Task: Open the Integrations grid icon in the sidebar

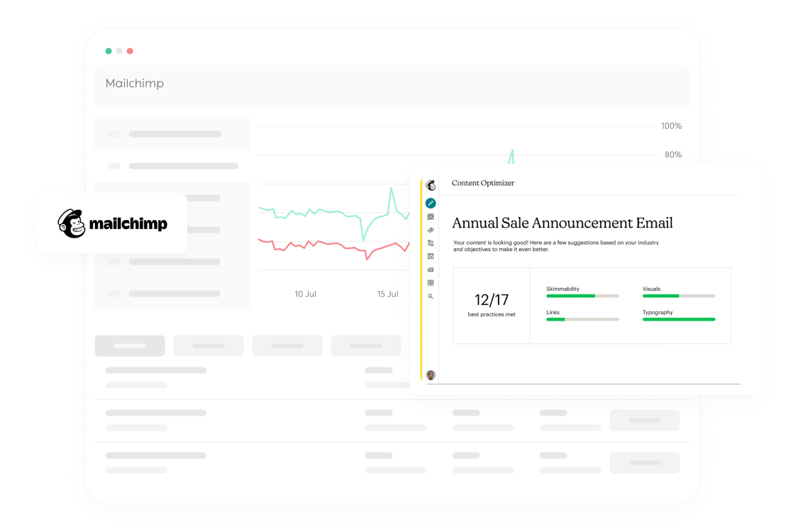Action: 431,283
